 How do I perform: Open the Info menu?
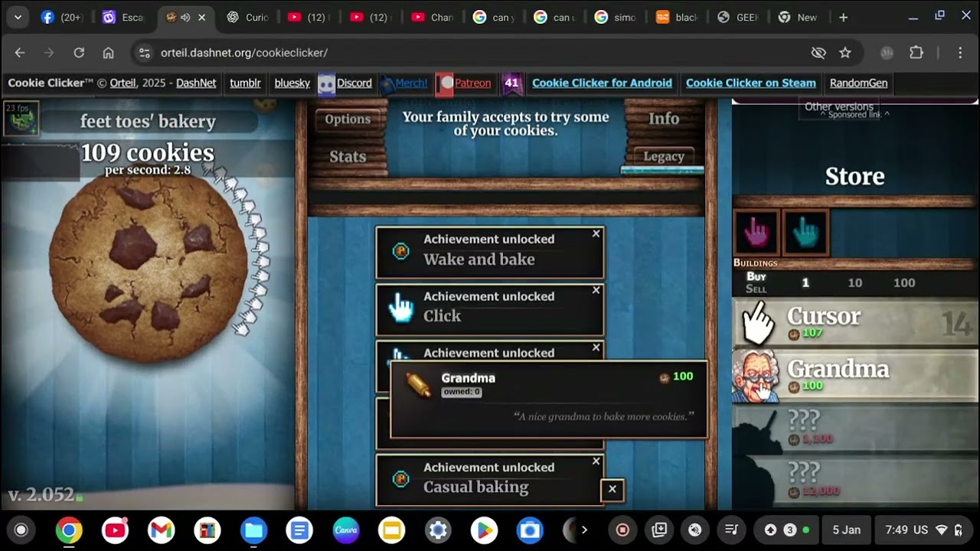point(664,119)
